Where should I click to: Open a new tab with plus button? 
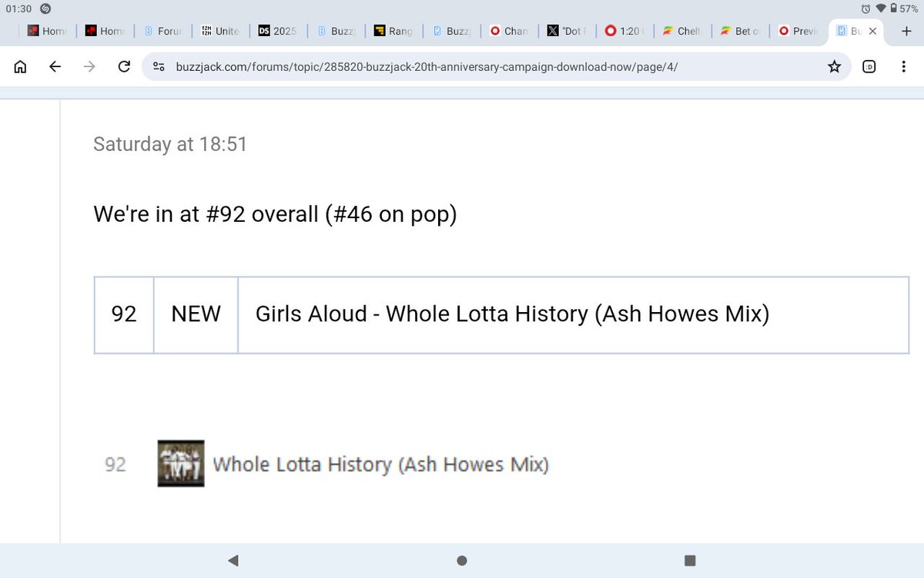[906, 31]
